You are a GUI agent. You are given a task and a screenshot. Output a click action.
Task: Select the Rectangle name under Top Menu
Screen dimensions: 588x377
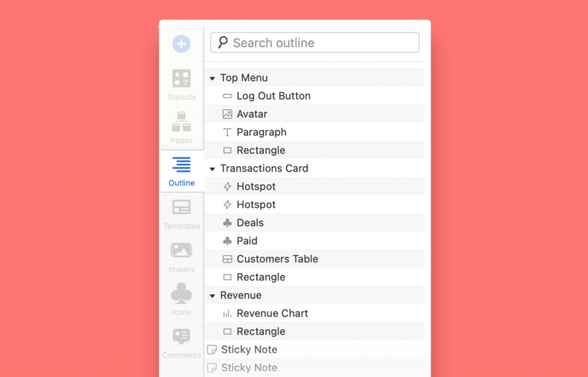261,150
